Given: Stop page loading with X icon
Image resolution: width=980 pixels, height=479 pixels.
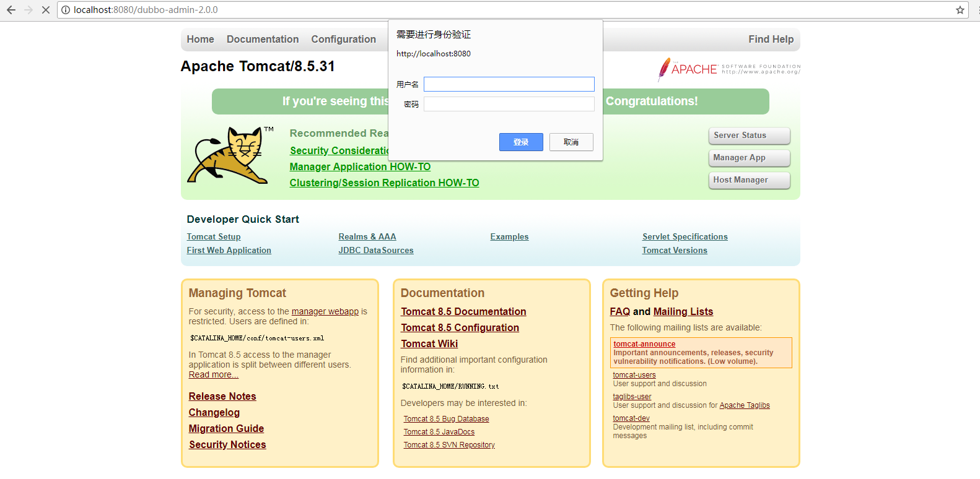Looking at the screenshot, I should (x=46, y=10).
